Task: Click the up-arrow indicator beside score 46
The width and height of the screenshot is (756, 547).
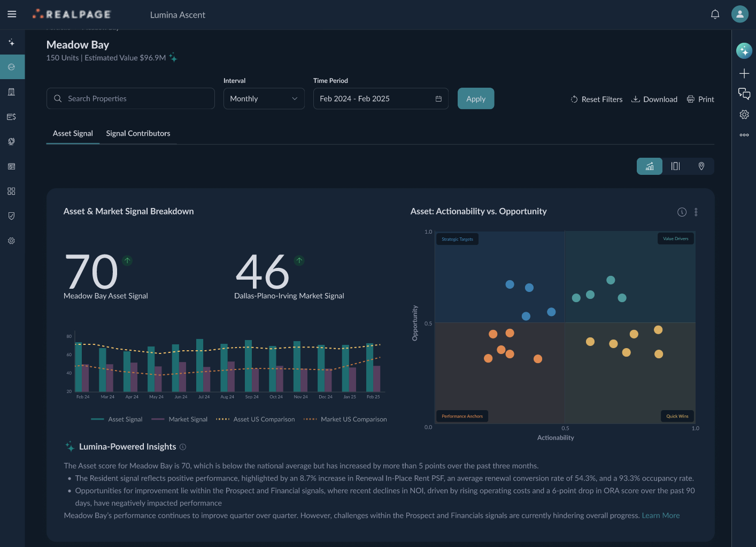Action: (299, 260)
